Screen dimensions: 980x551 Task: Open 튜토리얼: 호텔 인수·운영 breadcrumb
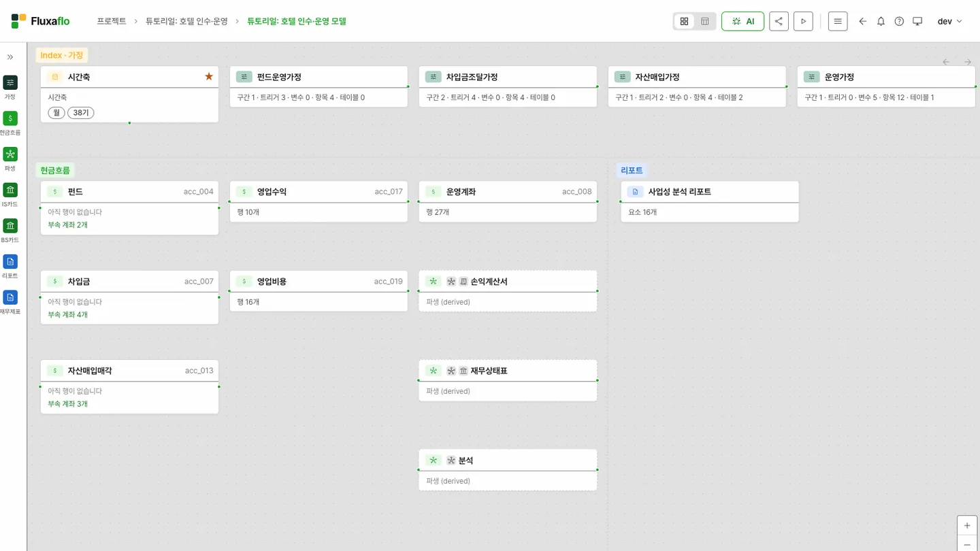187,21
